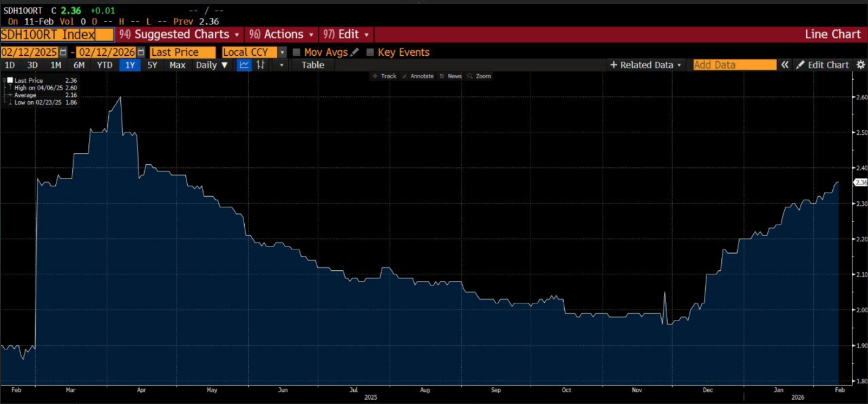Open chart settings gear icon
Image resolution: width=868 pixels, height=404 pixels.
point(860,64)
